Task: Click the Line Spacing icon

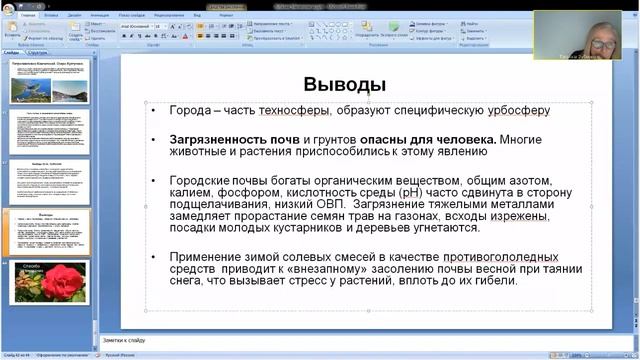Action: 240,27
